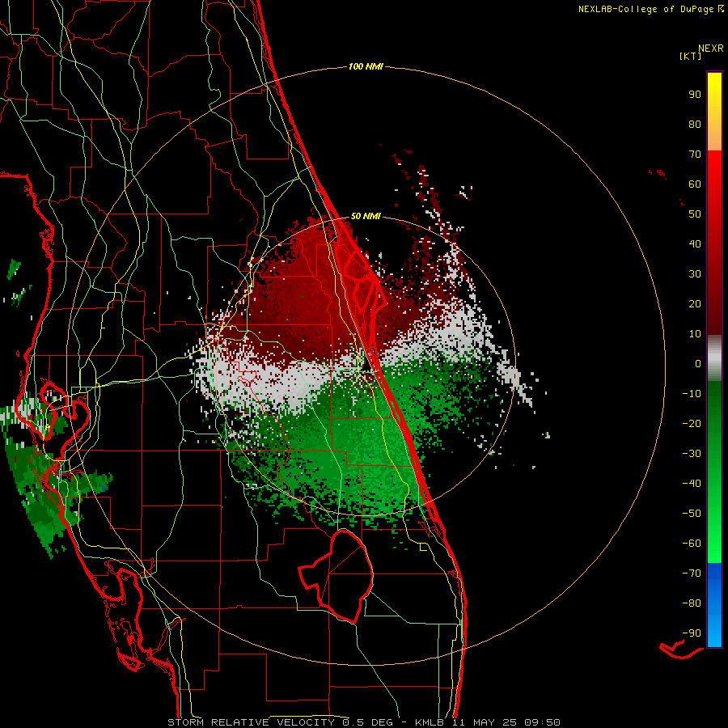The height and width of the screenshot is (728, 728).
Task: Click the 0.5 DEG elevation angle text
Action: (368, 722)
